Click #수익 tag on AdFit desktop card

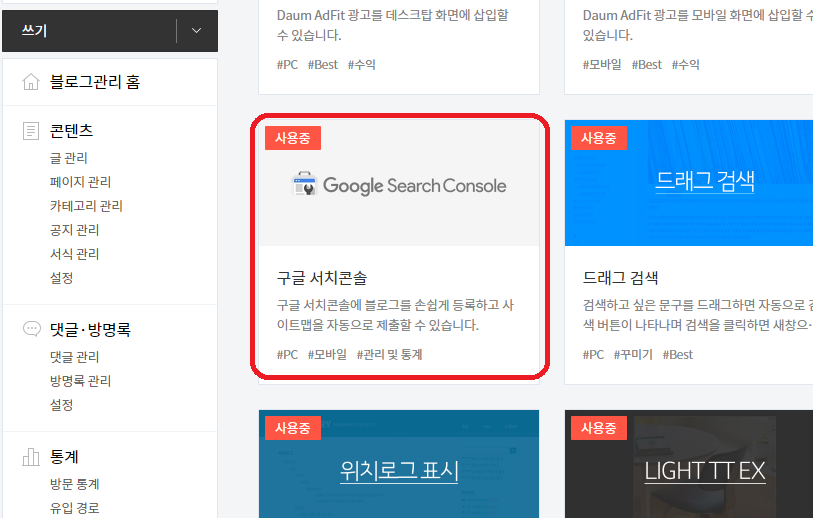click(361, 65)
